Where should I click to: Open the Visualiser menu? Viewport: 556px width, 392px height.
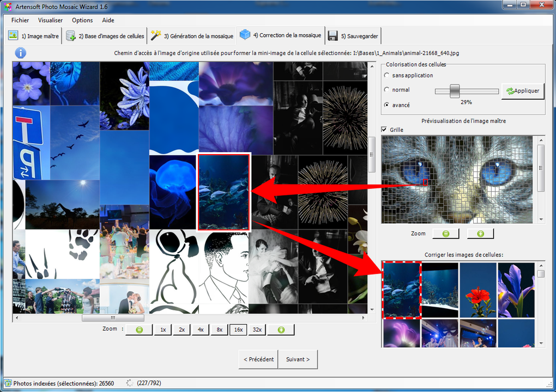[x=50, y=20]
